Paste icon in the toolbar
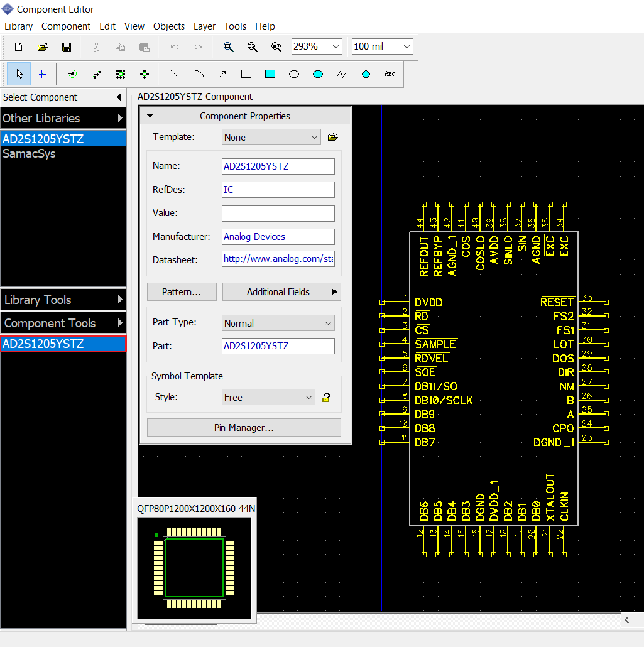This screenshot has height=647, width=644. pos(144,47)
